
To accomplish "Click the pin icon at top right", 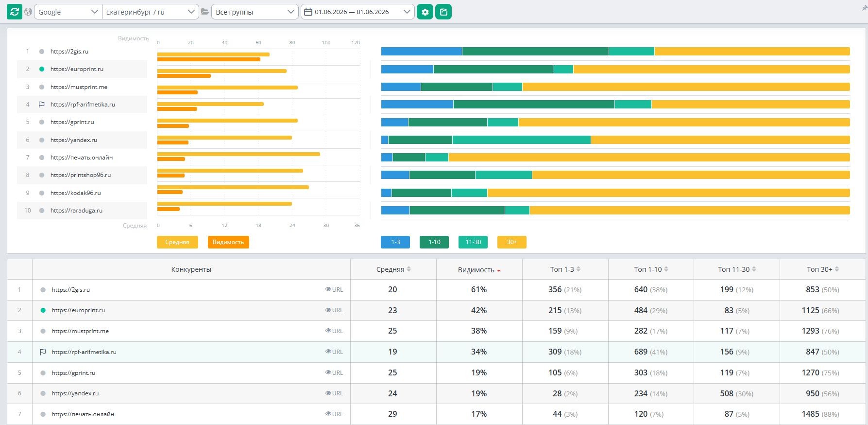I will (864, 9).
